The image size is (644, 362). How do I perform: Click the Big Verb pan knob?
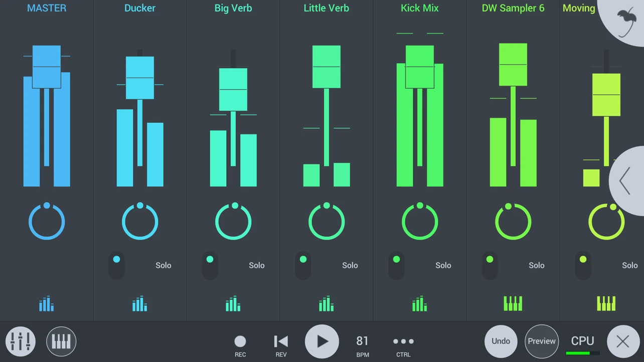[x=233, y=221]
